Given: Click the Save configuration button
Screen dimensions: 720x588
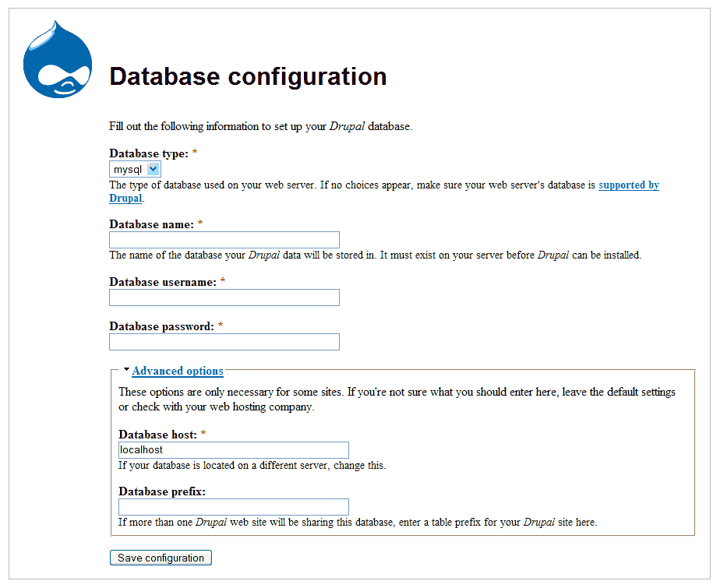Looking at the screenshot, I should [161, 558].
